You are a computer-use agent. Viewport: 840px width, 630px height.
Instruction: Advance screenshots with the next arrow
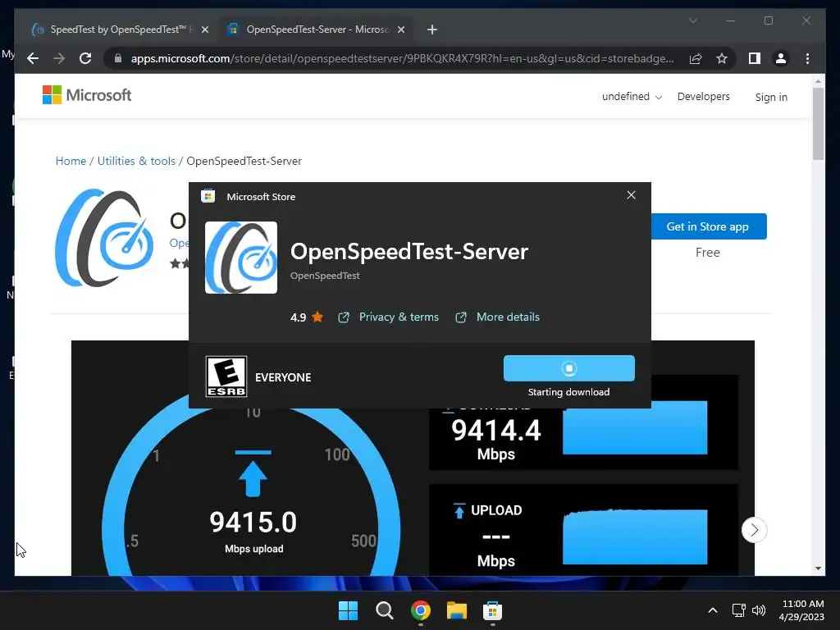(755, 530)
